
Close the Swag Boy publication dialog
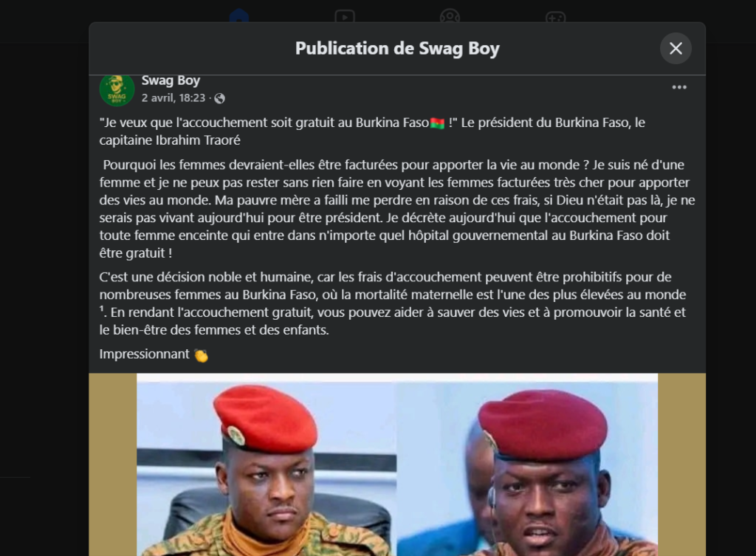pos(676,48)
